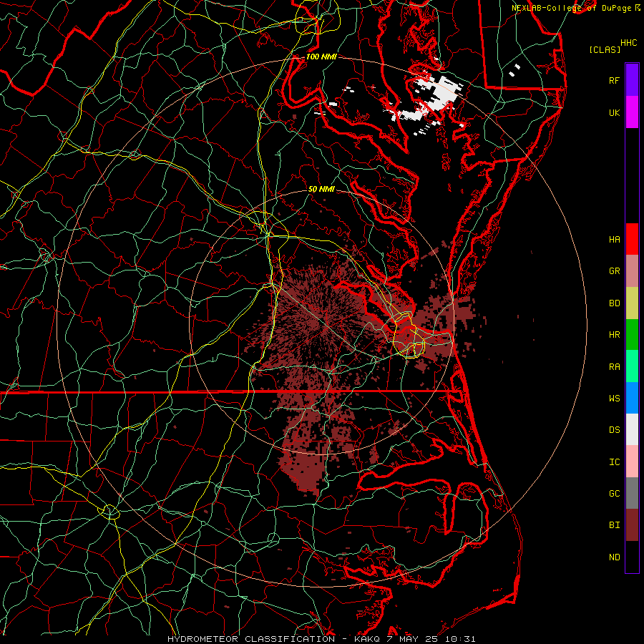Click the RF purple legend swatch
The height and width of the screenshot is (644, 644).
[x=632, y=80]
